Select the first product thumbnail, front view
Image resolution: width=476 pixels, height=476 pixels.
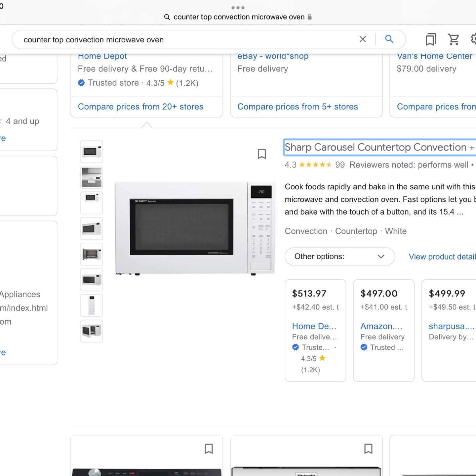coord(92,152)
